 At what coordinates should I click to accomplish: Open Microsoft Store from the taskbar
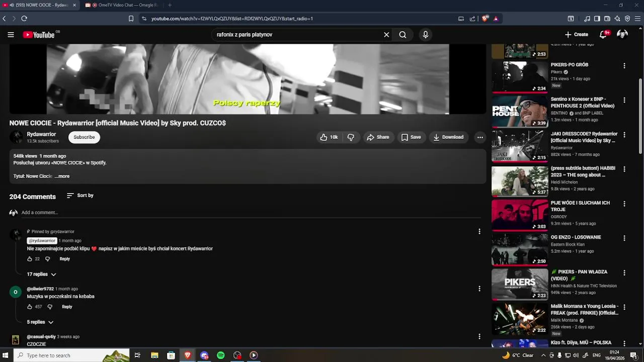click(171, 355)
